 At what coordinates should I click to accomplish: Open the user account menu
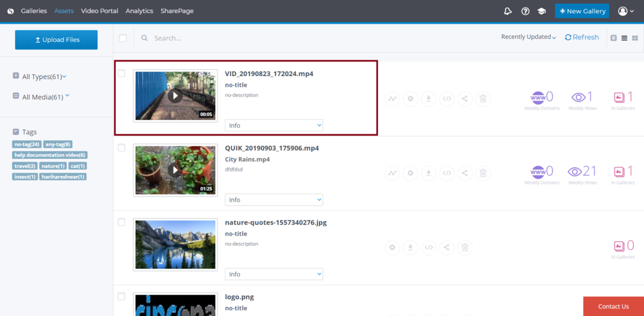[626, 11]
